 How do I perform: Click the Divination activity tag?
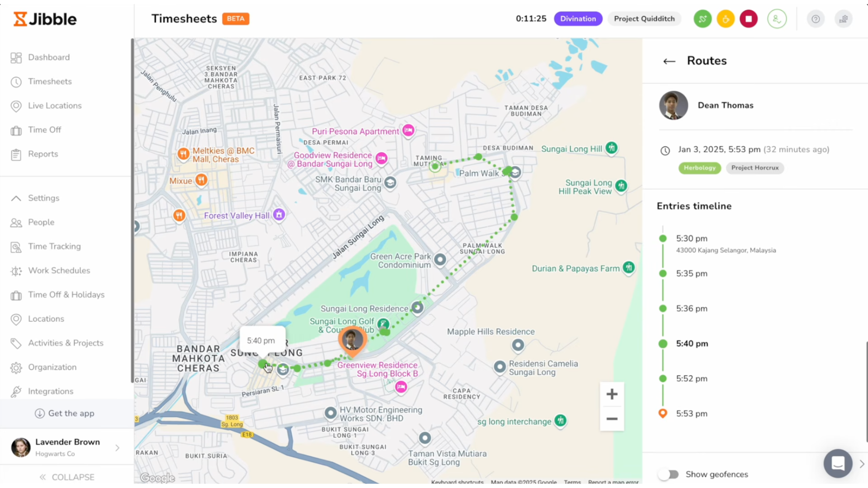pos(578,19)
